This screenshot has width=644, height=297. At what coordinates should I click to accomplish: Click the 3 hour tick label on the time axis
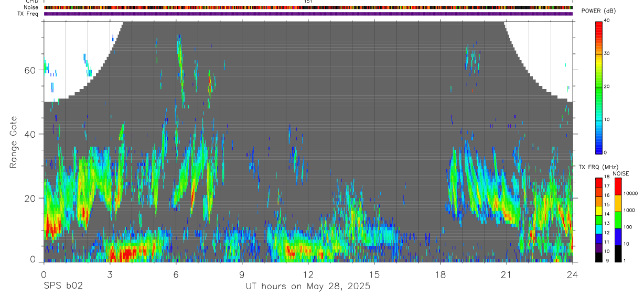[x=110, y=273]
